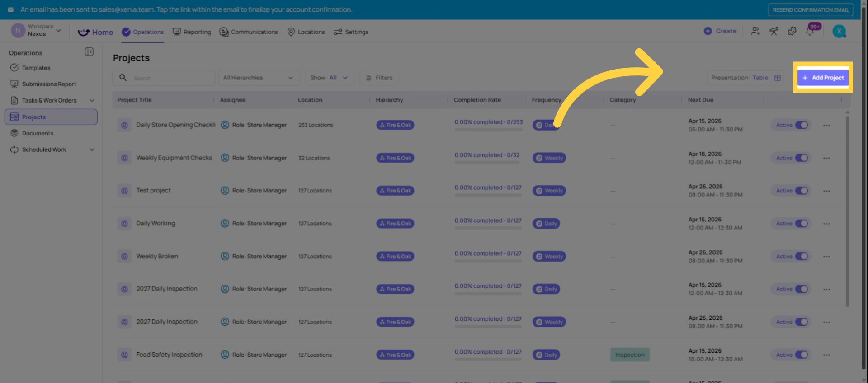Open the All Hierarchies dropdown
This screenshot has width=868, height=383.
(259, 78)
